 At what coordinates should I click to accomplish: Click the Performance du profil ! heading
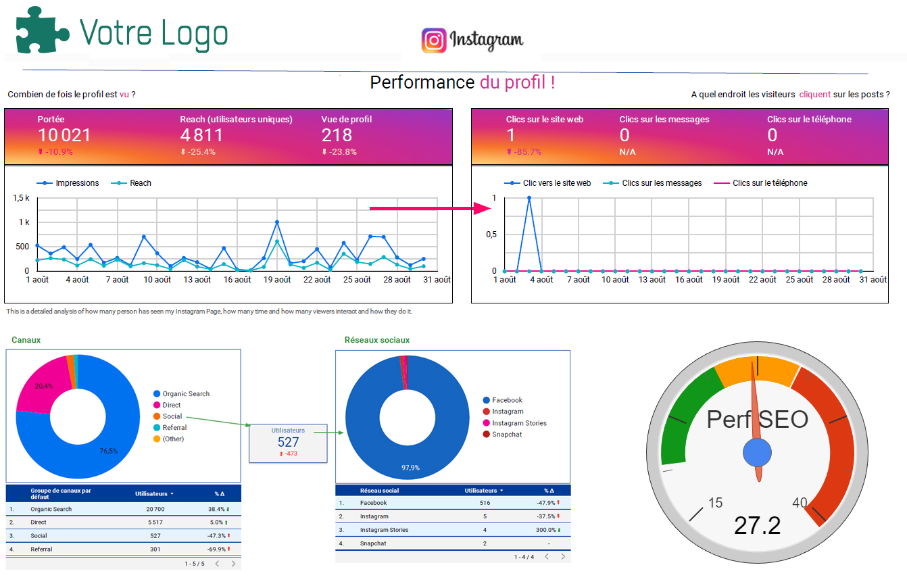(463, 82)
